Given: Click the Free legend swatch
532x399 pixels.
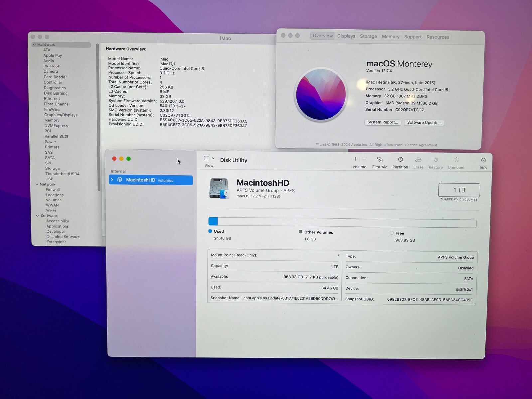Looking at the screenshot, I should pos(392,233).
